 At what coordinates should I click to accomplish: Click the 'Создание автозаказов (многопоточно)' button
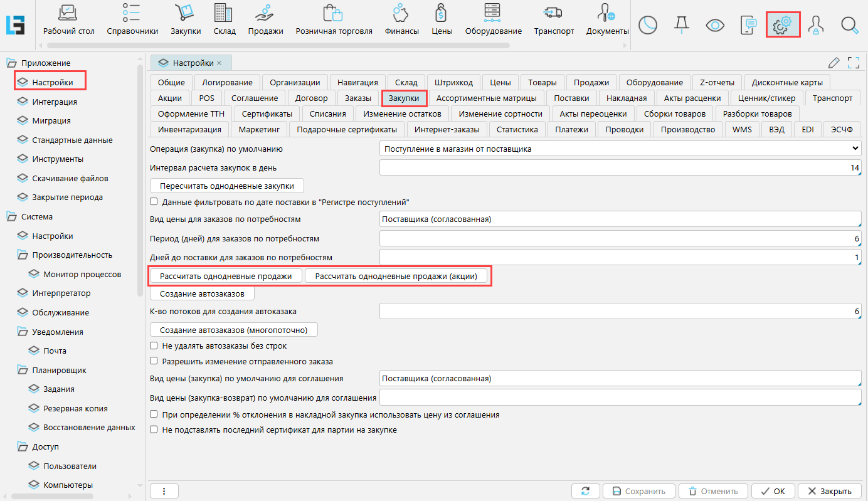234,330
